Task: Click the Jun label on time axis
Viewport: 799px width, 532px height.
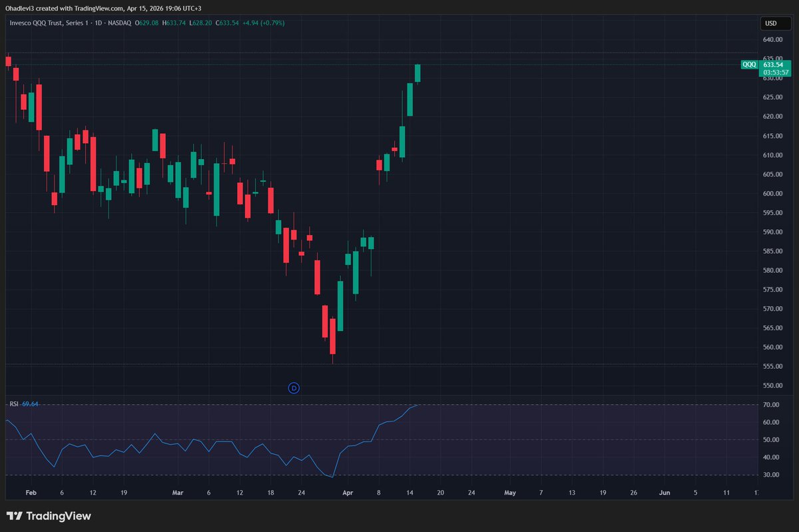Action: tap(665, 493)
